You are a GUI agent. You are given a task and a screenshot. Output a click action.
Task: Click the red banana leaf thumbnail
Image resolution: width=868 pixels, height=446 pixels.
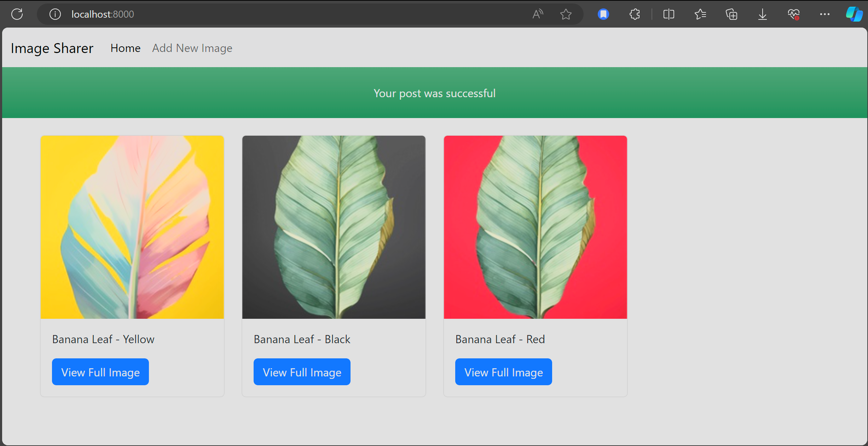(536, 227)
